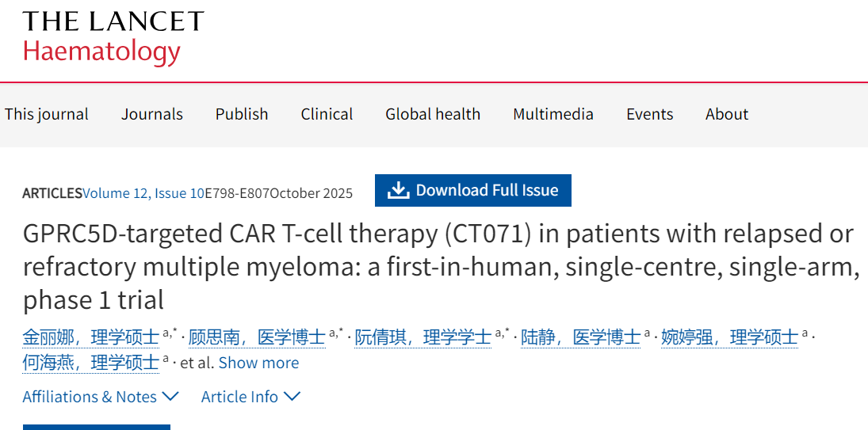Viewport: 868px width, 430px height.
Task: Click the download icon beside Download Full Issue
Action: point(398,191)
